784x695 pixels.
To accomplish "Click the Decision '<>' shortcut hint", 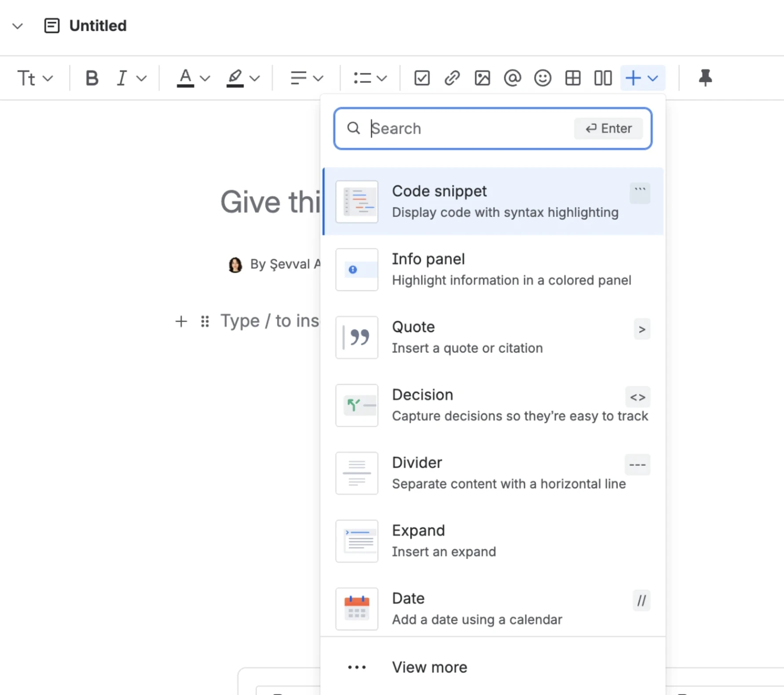I will tap(637, 397).
